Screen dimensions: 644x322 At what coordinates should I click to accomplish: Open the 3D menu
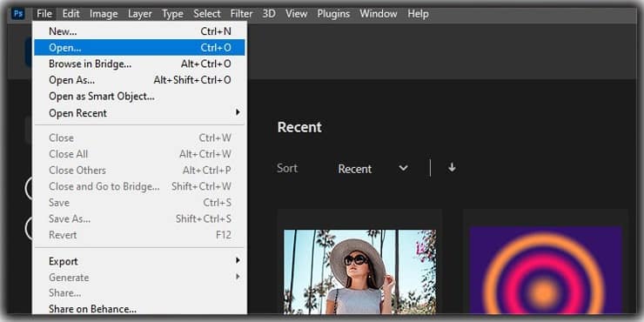tap(269, 14)
